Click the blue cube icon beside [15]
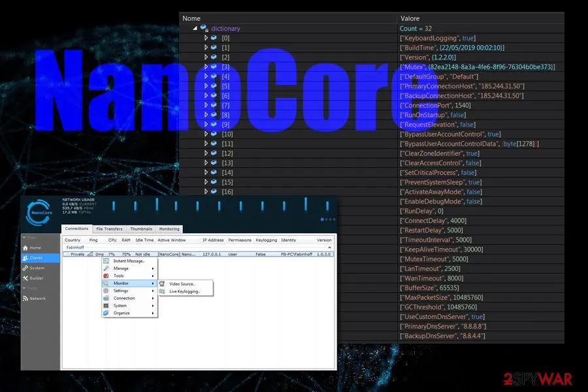 pyautogui.click(x=214, y=182)
